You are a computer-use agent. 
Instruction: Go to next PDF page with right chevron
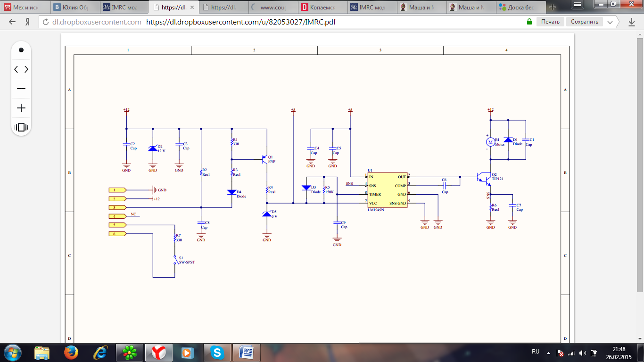point(26,69)
